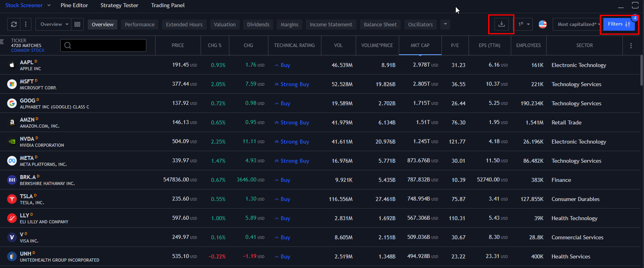The image size is (644, 268).
Task: Click the Berkshire Hathaway BH logo
Action: pyautogui.click(x=12, y=180)
